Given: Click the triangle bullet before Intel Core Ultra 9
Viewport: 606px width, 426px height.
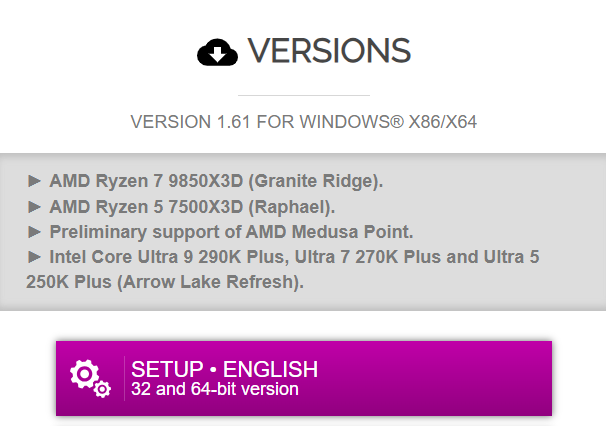Looking at the screenshot, I should pyautogui.click(x=34, y=257).
